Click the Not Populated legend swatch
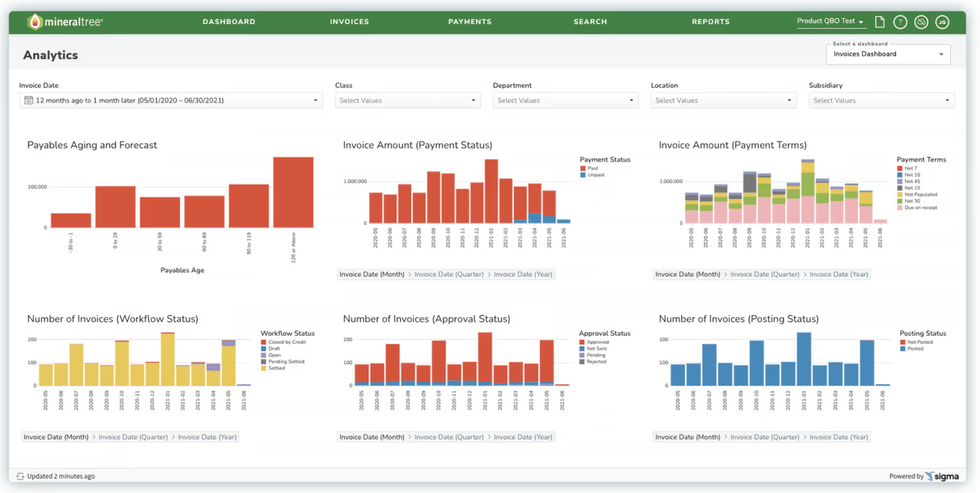Screen dimensions: 980x493 pos(900,195)
